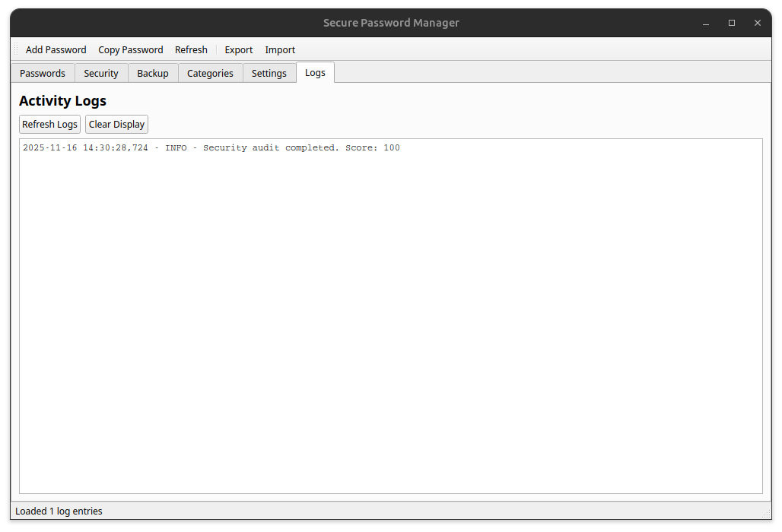782x532 pixels.
Task: Click the window resize grip corner
Action: coord(767,514)
